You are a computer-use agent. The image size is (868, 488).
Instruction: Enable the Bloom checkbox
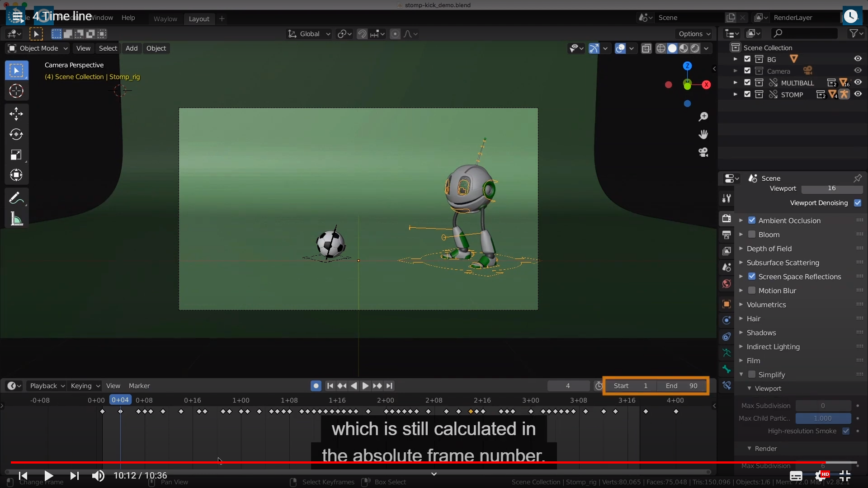pyautogui.click(x=752, y=235)
